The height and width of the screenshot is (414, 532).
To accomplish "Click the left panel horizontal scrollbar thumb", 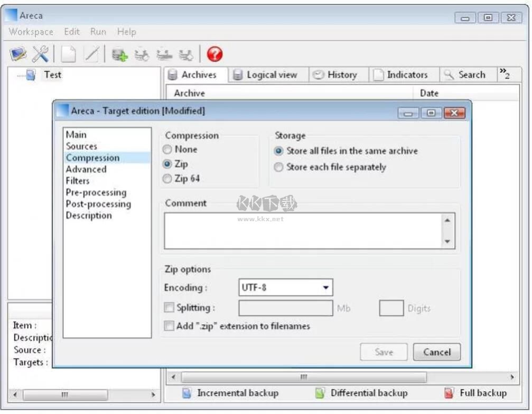I will (x=65, y=394).
